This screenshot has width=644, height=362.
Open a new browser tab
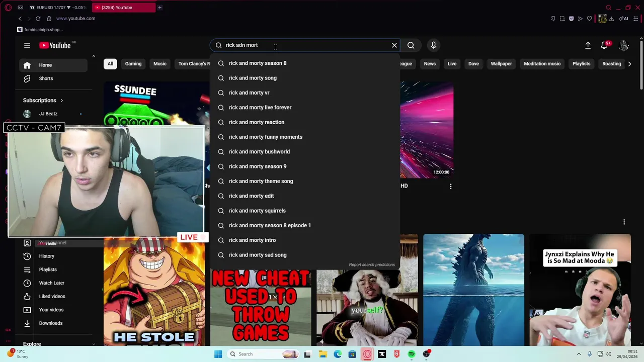point(159,8)
